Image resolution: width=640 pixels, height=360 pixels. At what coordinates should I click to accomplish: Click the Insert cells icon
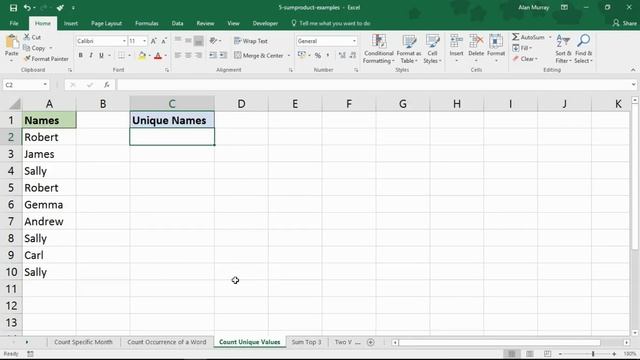click(x=456, y=42)
